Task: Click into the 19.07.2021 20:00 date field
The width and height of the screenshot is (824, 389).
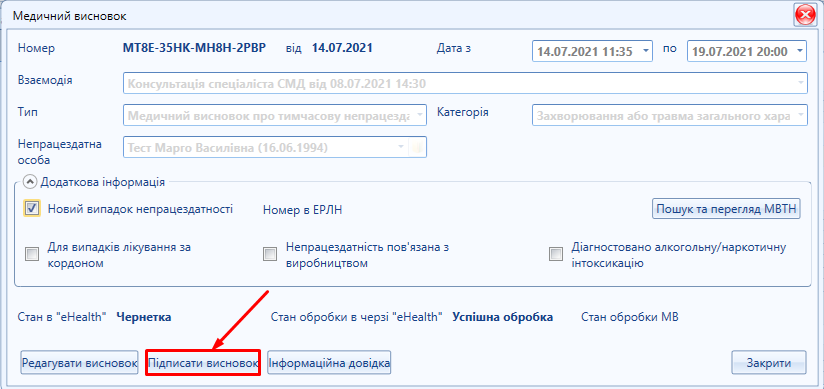Action: (x=739, y=52)
